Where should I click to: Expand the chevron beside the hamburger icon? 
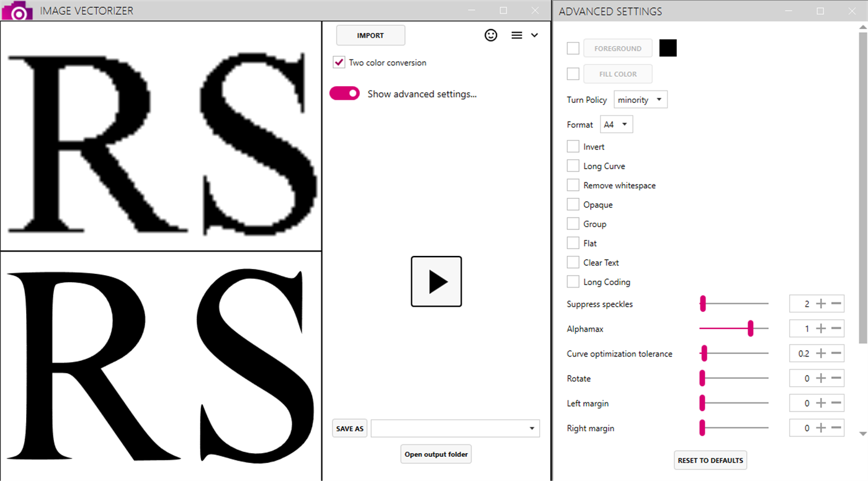coord(534,35)
